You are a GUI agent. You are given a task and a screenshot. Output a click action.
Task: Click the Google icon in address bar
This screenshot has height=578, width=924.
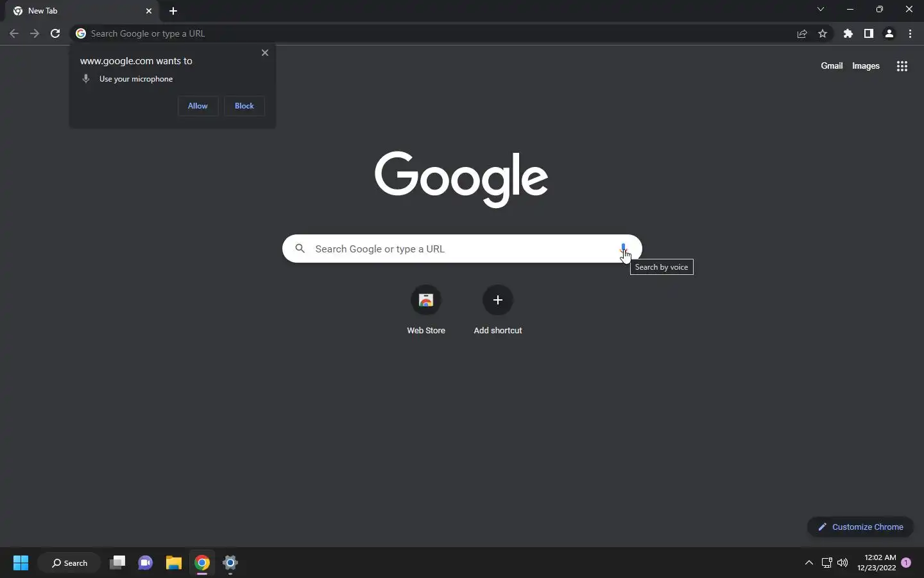click(81, 33)
